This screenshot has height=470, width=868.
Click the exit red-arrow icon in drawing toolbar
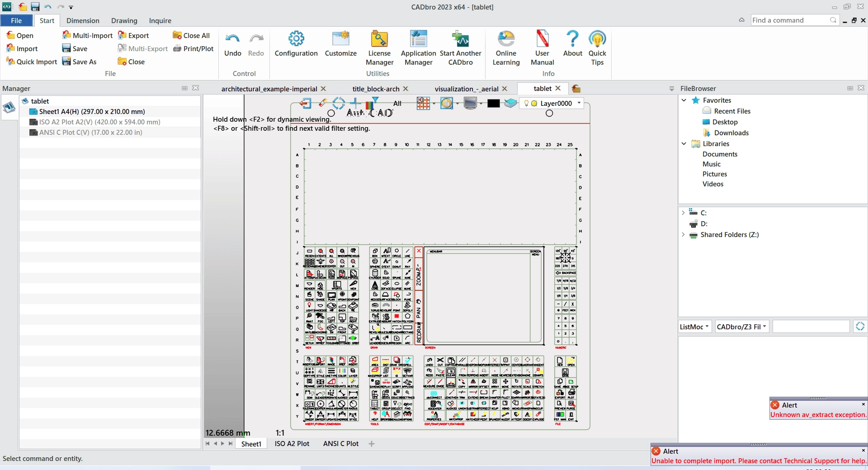pyautogui.click(x=306, y=103)
